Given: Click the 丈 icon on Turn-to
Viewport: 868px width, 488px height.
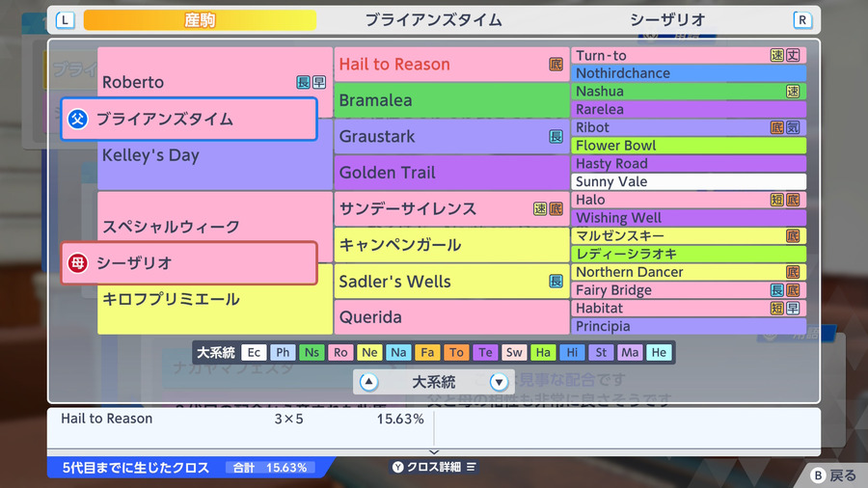Looking at the screenshot, I should click(x=793, y=55).
